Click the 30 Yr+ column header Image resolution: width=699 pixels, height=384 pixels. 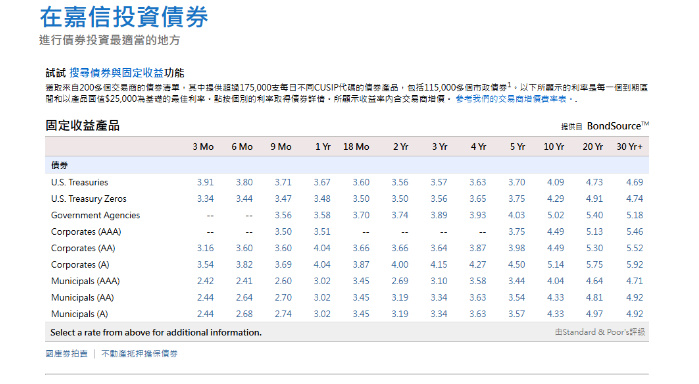630,147
